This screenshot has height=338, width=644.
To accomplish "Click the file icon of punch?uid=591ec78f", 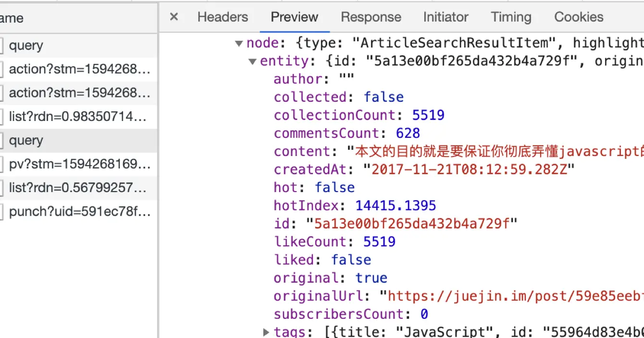I will pyautogui.click(x=1, y=211).
